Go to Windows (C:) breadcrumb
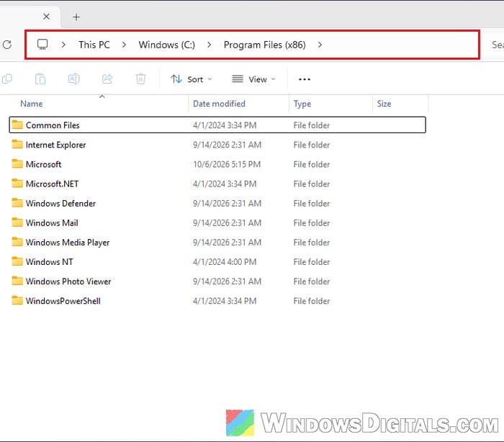 pos(167,45)
